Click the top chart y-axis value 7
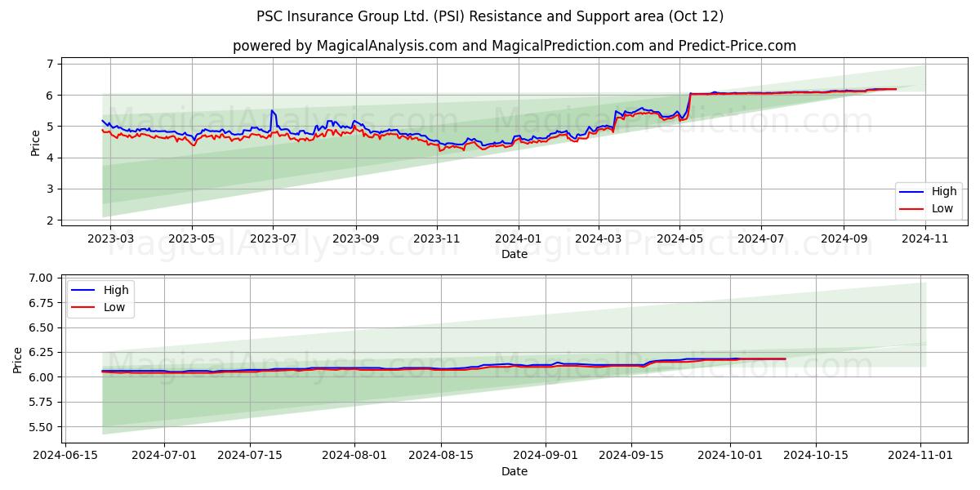Screen dimensions: 980x490 point(51,64)
